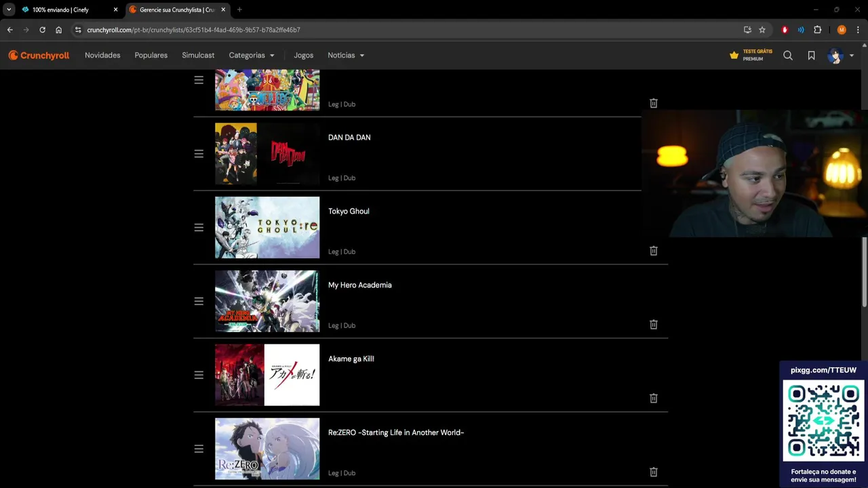
Task: Open the Chrome three-dot menu
Action: 858,30
